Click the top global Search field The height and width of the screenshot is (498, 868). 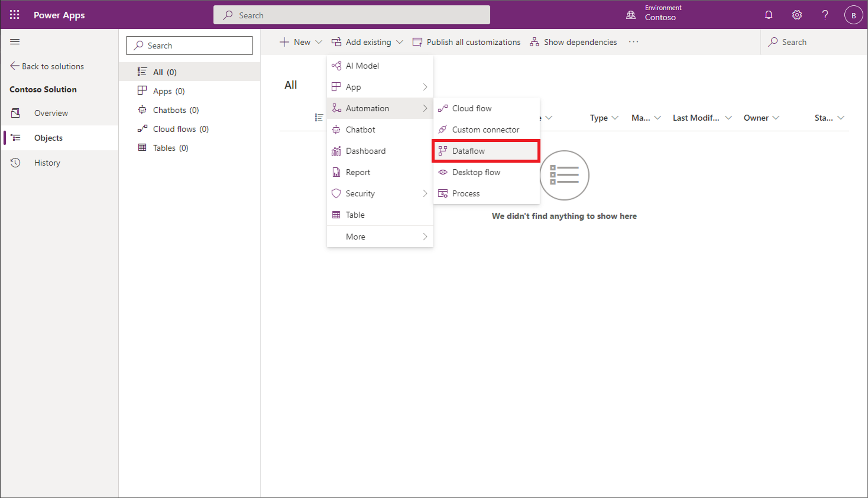point(352,15)
